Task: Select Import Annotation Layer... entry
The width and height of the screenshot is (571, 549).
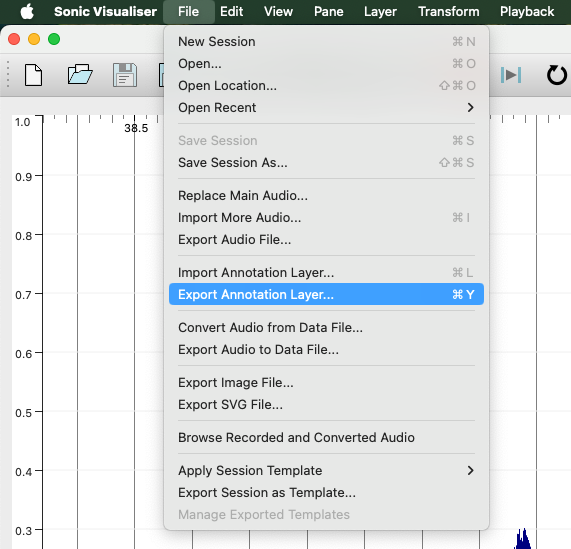Action: coord(326,273)
